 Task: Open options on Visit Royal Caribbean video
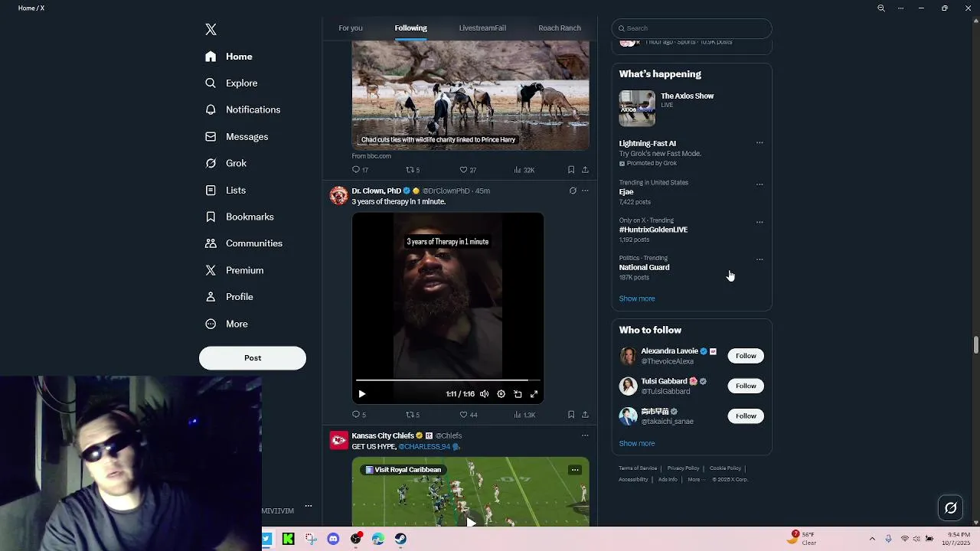pos(575,470)
